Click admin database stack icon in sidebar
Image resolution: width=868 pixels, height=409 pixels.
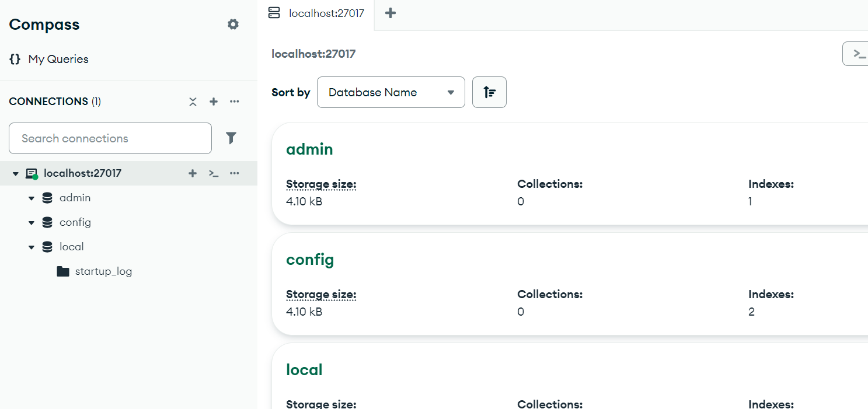tap(47, 198)
